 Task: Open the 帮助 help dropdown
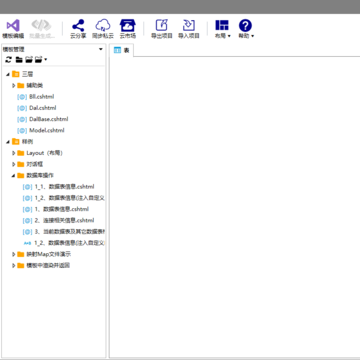point(246,29)
